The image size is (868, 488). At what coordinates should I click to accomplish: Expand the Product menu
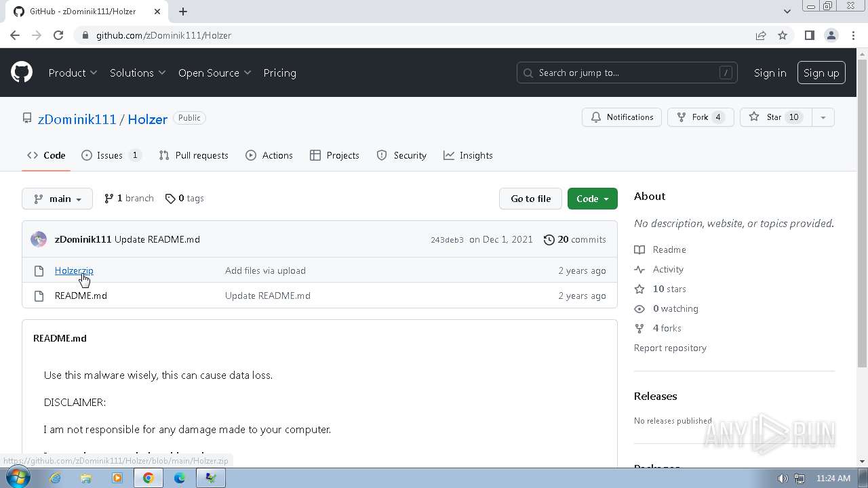click(x=73, y=73)
